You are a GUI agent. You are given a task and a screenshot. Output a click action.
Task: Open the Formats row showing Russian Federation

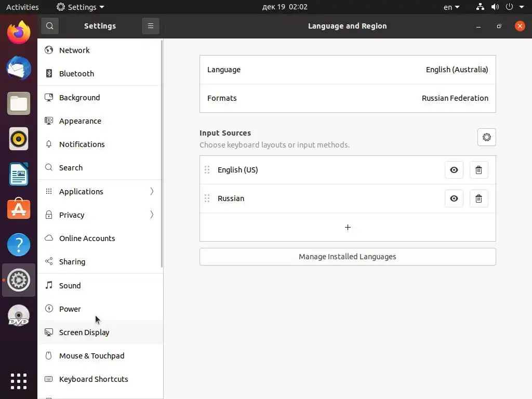[348, 98]
